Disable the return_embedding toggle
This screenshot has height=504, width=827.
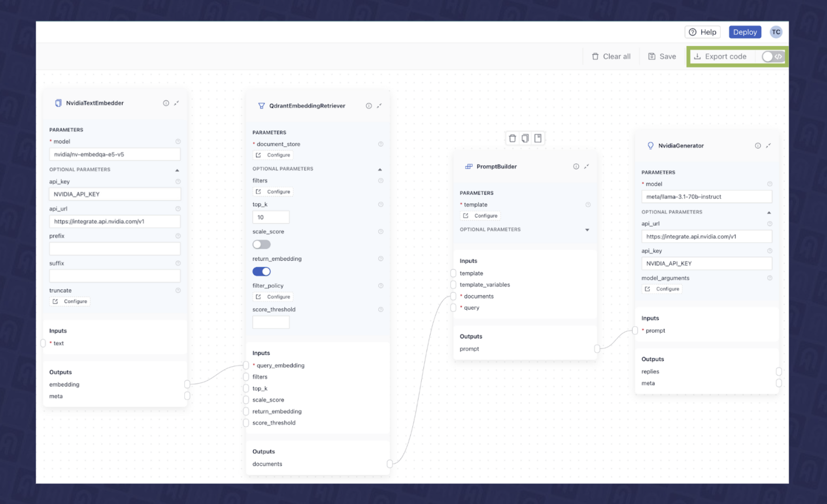tap(261, 272)
